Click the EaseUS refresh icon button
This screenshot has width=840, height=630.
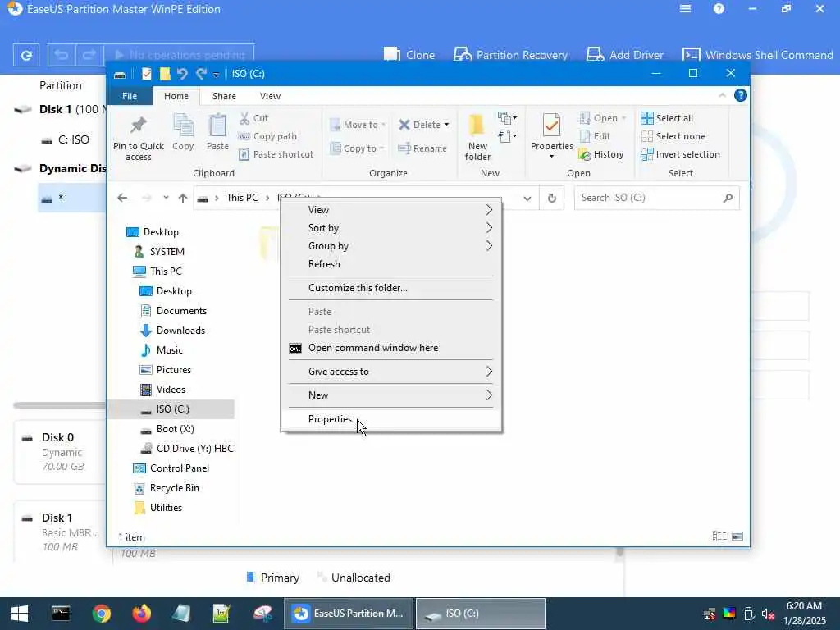26,55
